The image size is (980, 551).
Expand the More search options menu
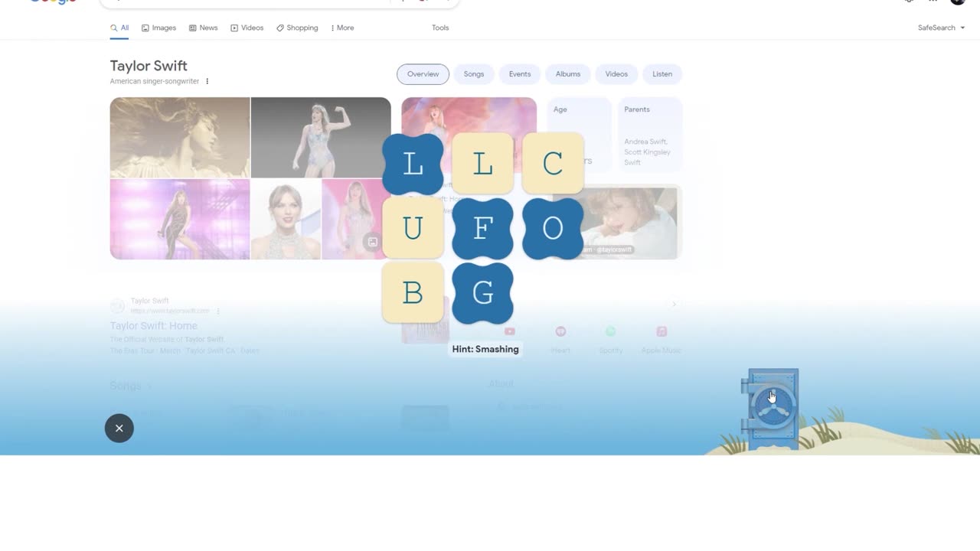pos(342,28)
